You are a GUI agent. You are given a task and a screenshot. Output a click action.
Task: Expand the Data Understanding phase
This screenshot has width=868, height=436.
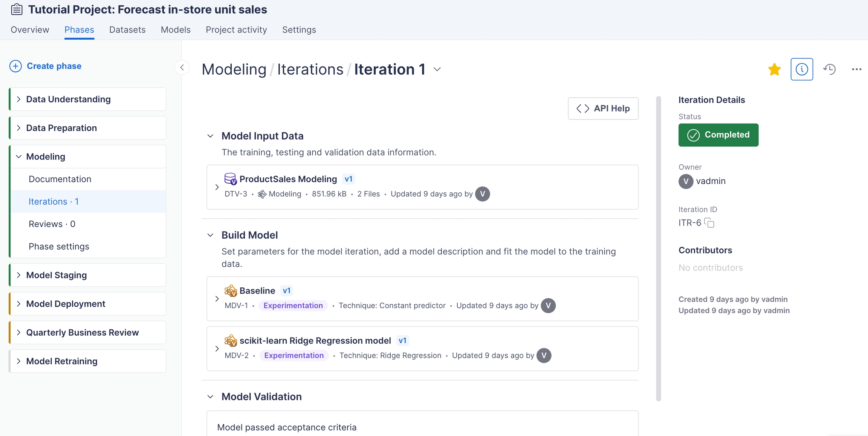click(x=18, y=99)
